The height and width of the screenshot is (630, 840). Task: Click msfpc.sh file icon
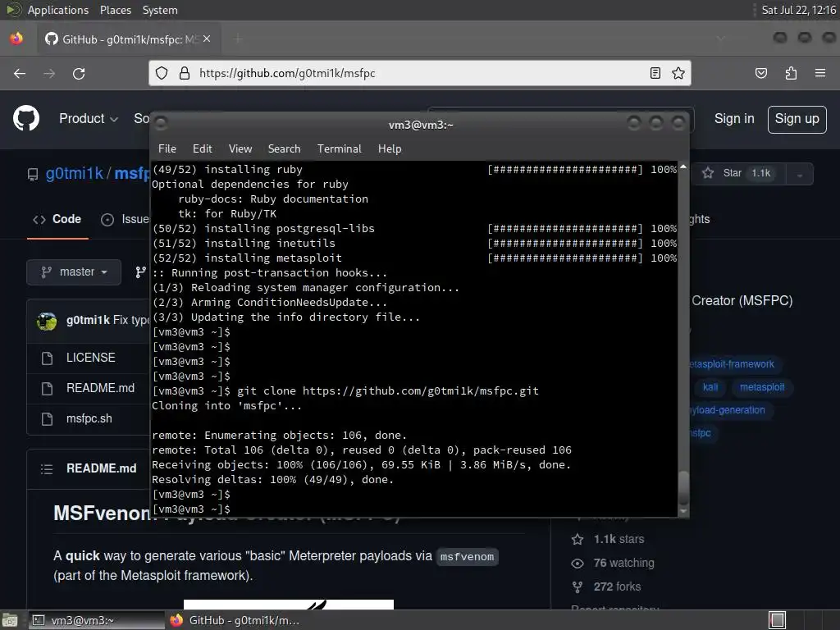[47, 419]
